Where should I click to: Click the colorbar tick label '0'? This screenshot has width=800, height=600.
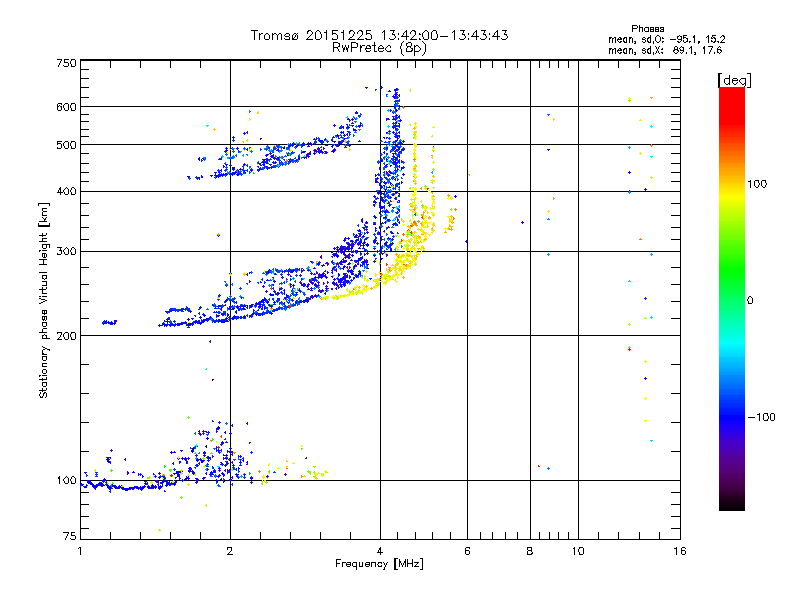click(x=750, y=301)
